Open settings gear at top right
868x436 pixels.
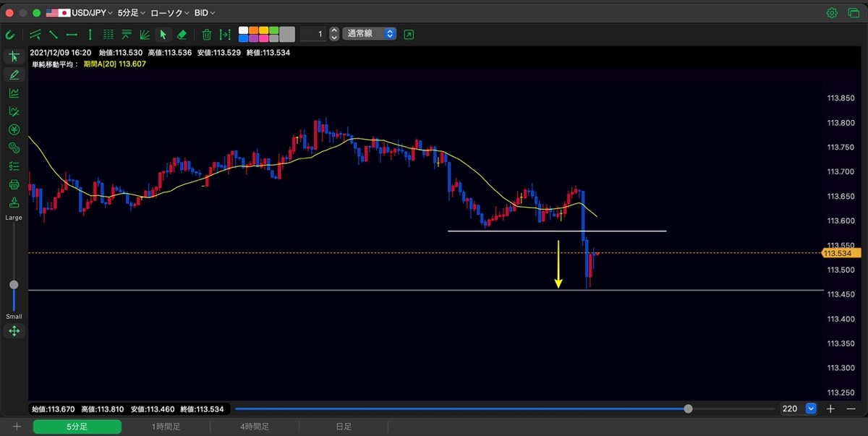(832, 13)
